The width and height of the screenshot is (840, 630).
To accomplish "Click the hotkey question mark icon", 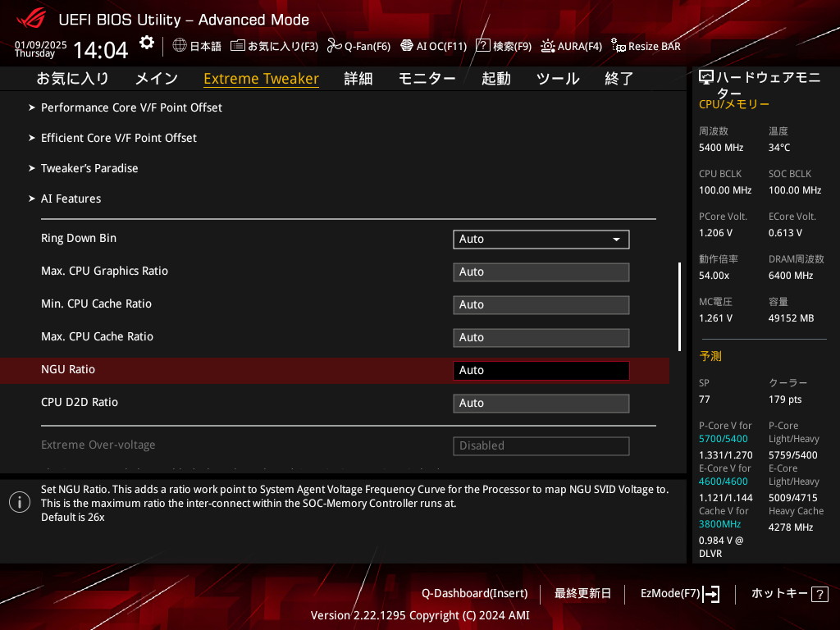I will [819, 594].
